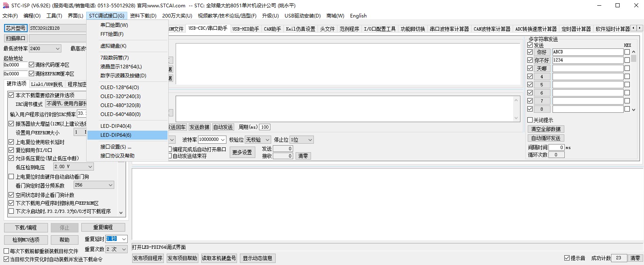Switch to the USB-HID助手 tab

(246, 29)
